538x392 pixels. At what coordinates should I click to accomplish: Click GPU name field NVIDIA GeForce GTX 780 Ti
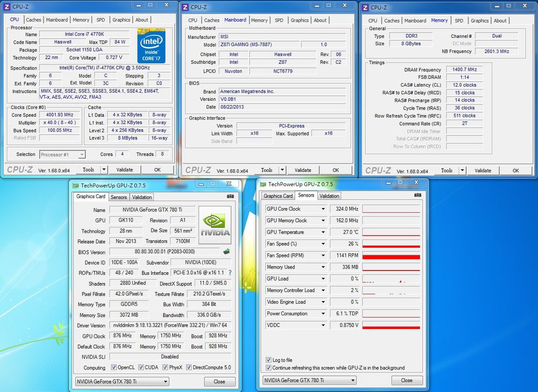(152, 210)
